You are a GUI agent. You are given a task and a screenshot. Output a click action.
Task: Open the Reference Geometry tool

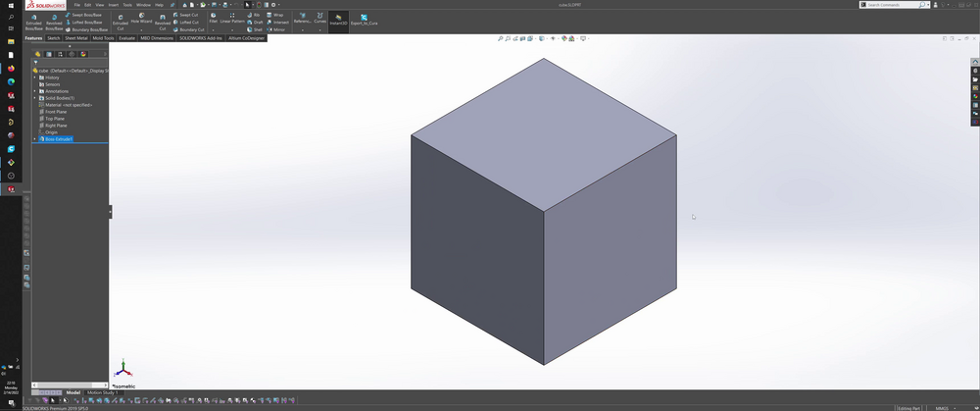[303, 18]
